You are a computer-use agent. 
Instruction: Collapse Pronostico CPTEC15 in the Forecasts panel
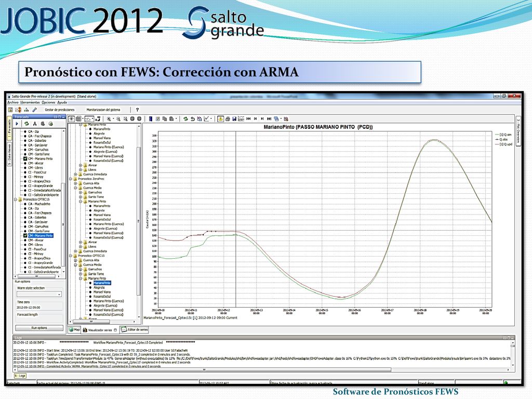click(16, 199)
